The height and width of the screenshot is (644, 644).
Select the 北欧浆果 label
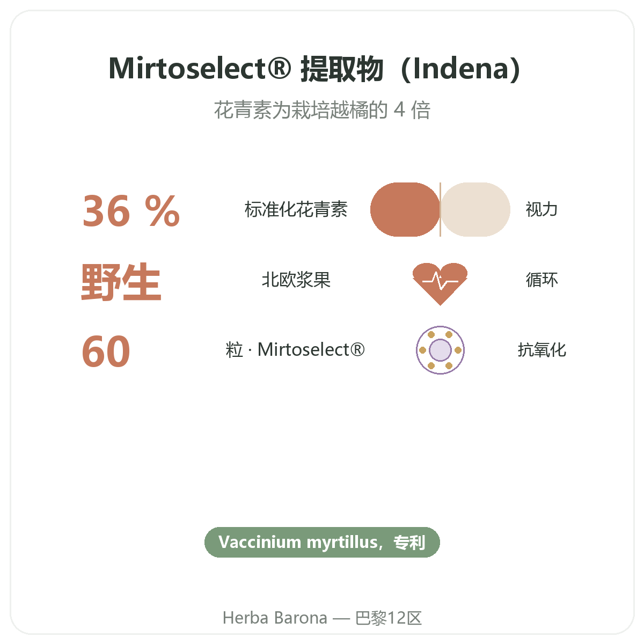coord(296,280)
